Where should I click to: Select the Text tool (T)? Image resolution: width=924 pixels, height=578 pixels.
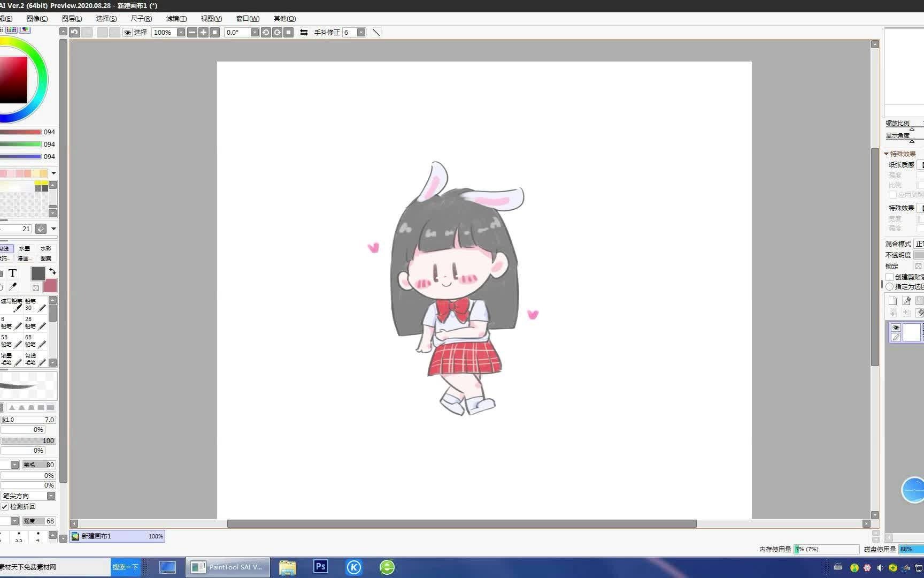point(12,273)
